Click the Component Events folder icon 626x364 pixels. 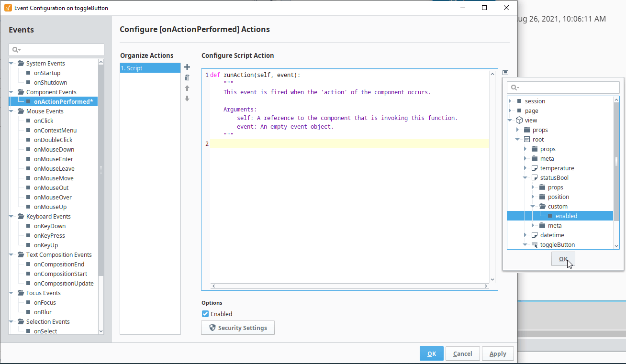[x=21, y=92]
